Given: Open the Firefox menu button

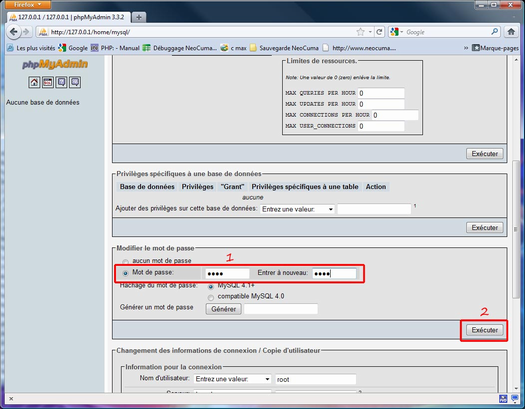Looking at the screenshot, I should (x=28, y=5).
